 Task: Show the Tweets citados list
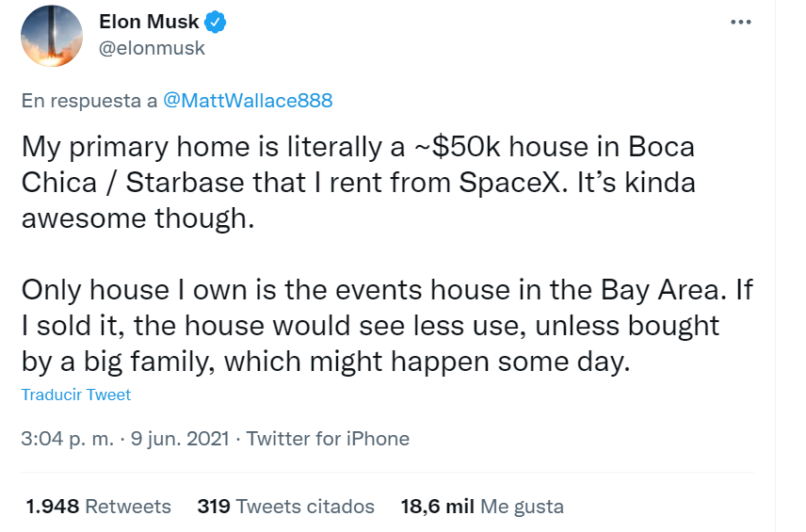pyautogui.click(x=305, y=507)
